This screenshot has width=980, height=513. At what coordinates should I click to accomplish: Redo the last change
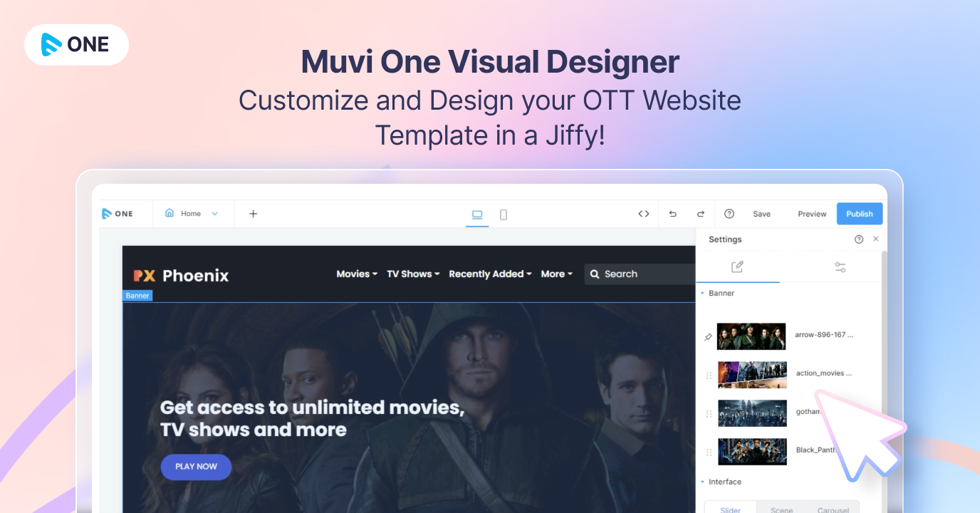(701, 214)
